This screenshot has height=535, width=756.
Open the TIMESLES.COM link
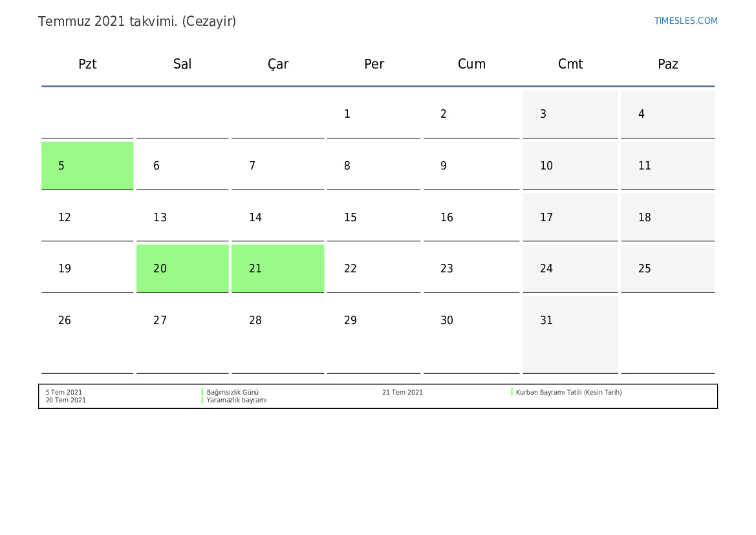(x=686, y=21)
